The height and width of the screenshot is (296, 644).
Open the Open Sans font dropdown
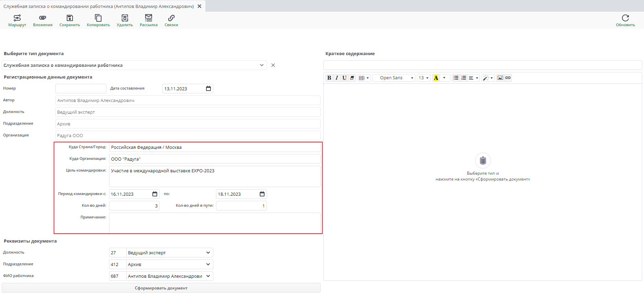click(394, 78)
